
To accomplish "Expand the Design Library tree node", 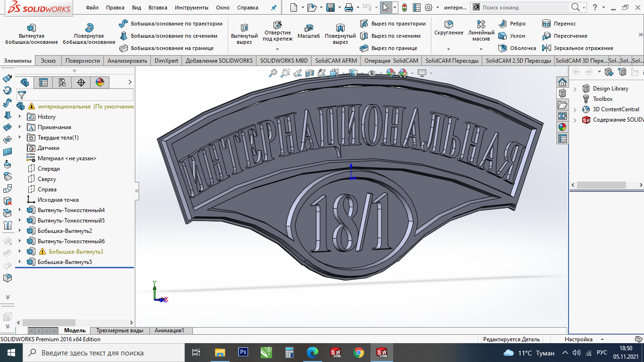I will coord(575,89).
